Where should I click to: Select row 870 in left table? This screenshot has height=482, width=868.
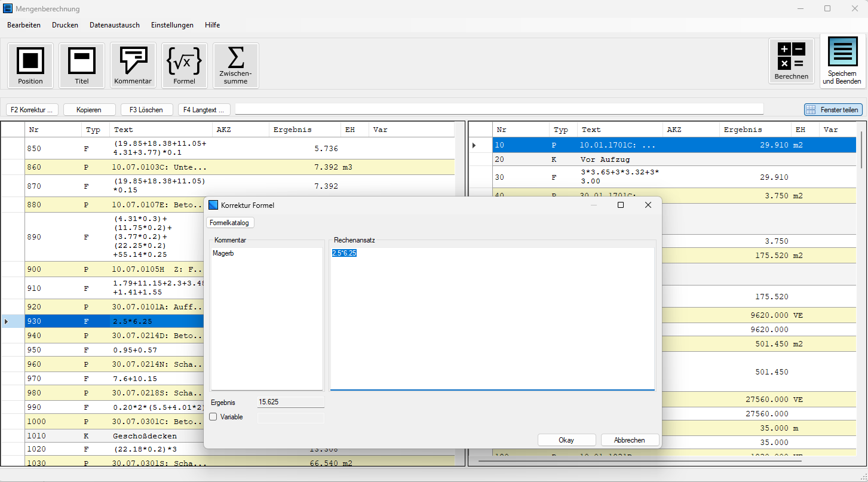(x=228, y=186)
